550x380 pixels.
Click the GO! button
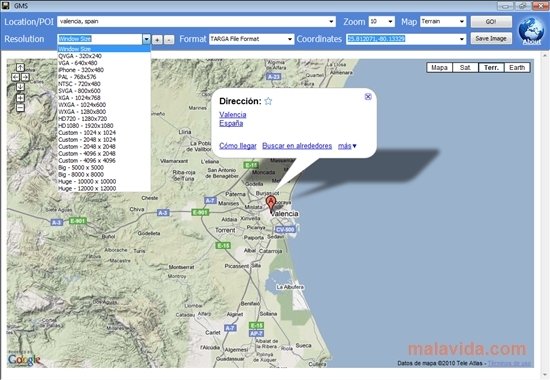point(491,22)
